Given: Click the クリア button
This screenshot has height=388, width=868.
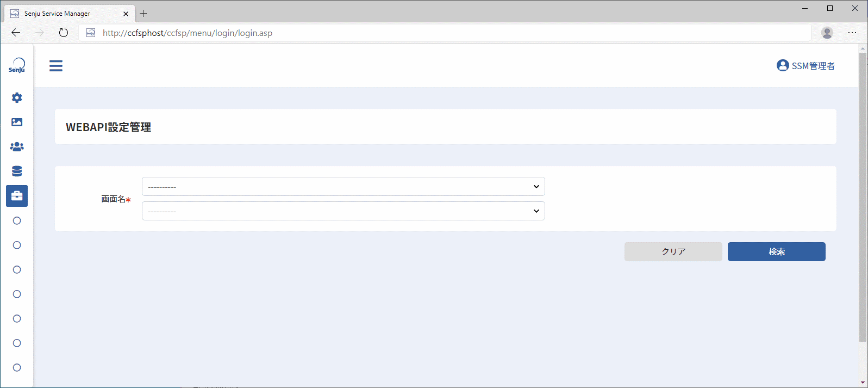Looking at the screenshot, I should point(673,251).
